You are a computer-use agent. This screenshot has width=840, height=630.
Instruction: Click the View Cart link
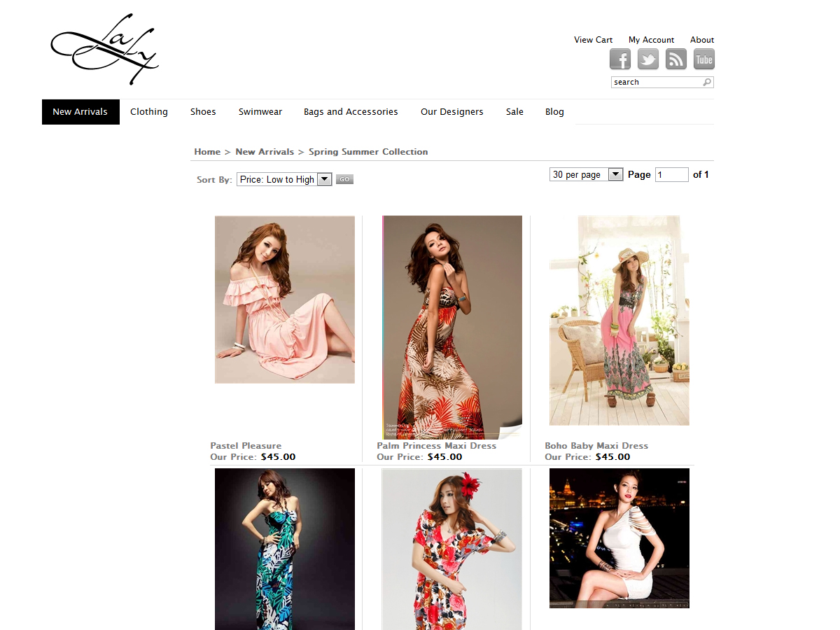(593, 40)
